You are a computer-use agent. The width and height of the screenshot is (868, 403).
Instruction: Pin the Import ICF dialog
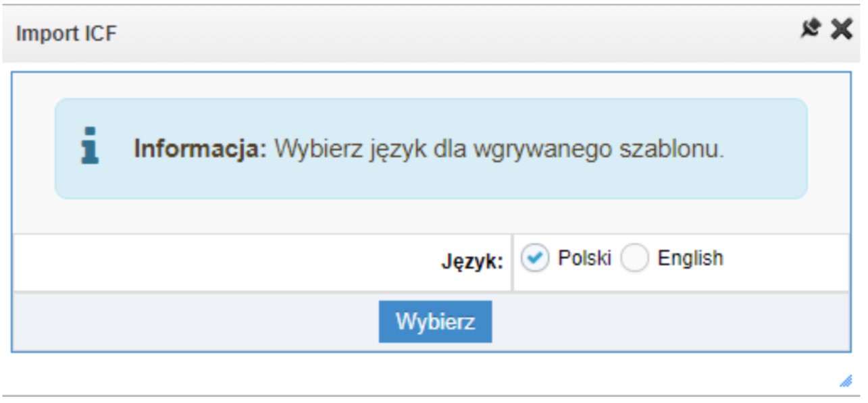point(810,28)
